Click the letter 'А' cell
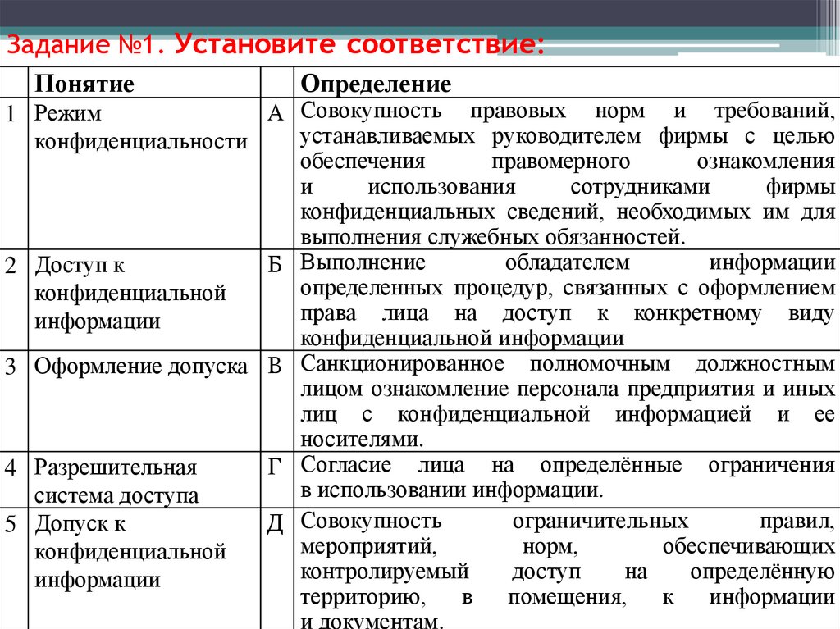The height and width of the screenshot is (629, 840). (277, 174)
